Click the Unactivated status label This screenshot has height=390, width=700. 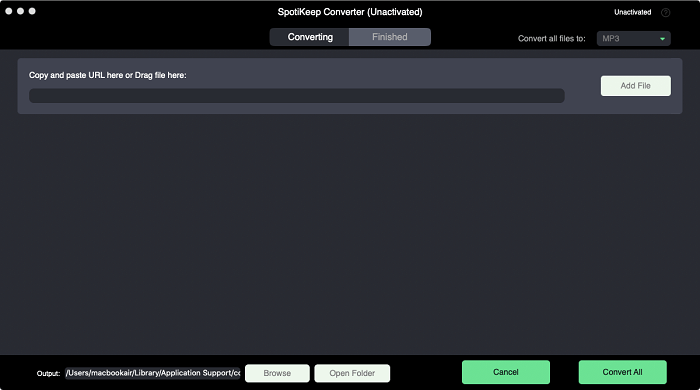633,12
